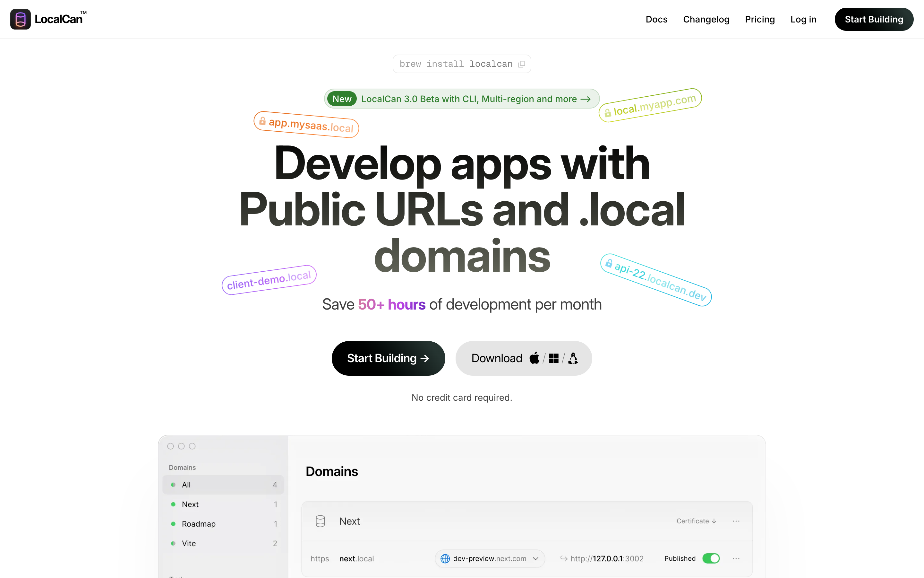
Task: Click the Linux penguin download icon
Action: (573, 358)
